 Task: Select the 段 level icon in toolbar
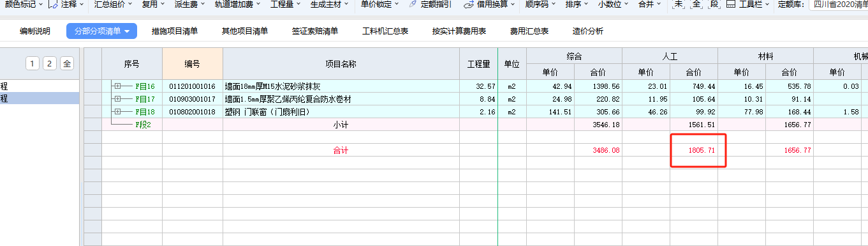coord(714,4)
